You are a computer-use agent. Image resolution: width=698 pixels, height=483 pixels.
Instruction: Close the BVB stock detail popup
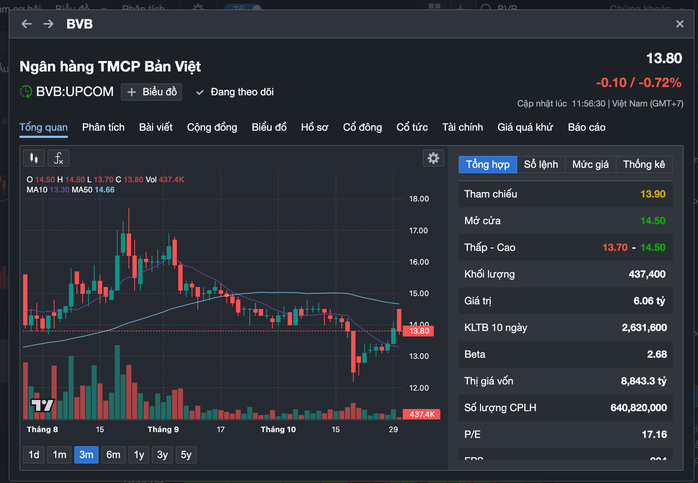pos(680,23)
